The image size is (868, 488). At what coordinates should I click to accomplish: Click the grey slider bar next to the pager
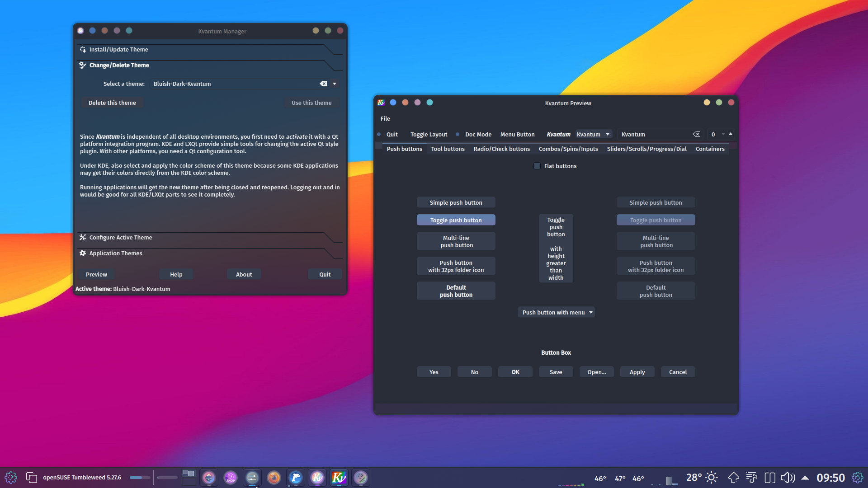coord(167,478)
